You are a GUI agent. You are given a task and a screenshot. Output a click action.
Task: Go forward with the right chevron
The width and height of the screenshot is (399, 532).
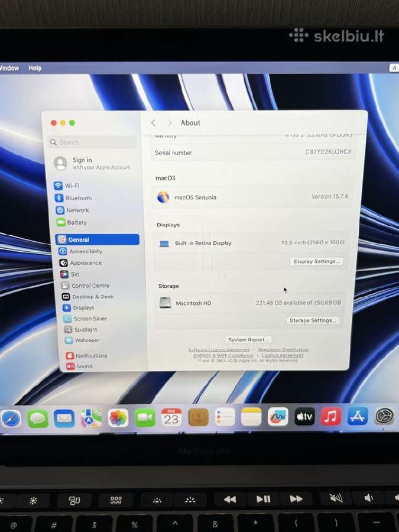[170, 123]
